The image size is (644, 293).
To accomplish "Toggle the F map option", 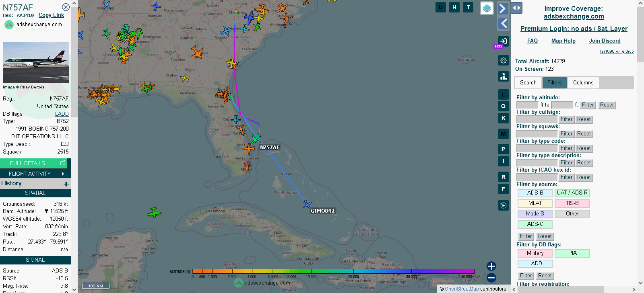I will coord(504,189).
